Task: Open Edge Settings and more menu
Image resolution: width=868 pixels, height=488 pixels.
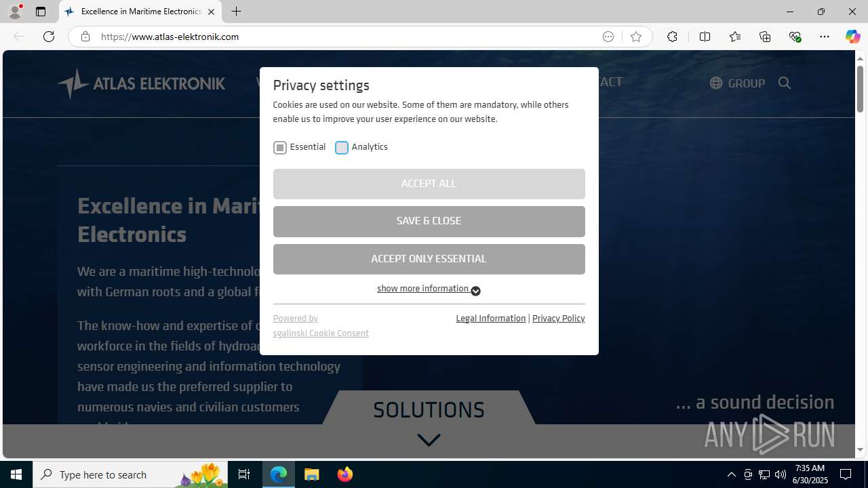Action: click(825, 37)
